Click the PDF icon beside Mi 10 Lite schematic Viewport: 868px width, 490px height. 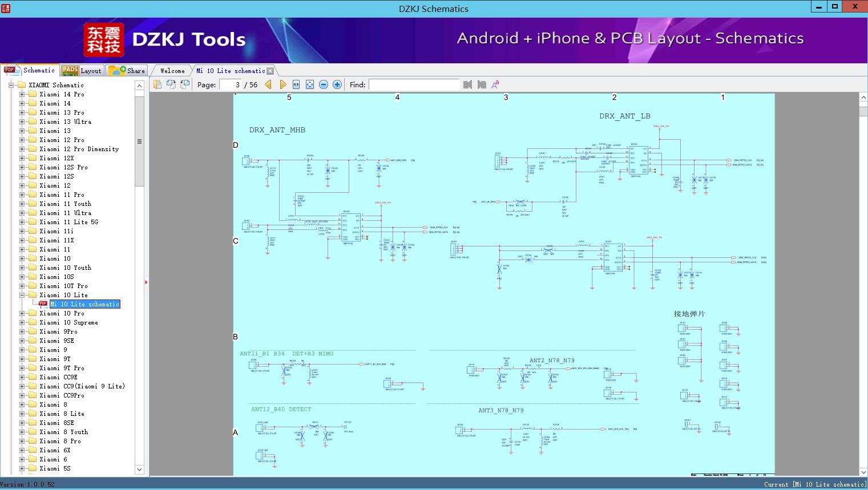click(x=43, y=304)
